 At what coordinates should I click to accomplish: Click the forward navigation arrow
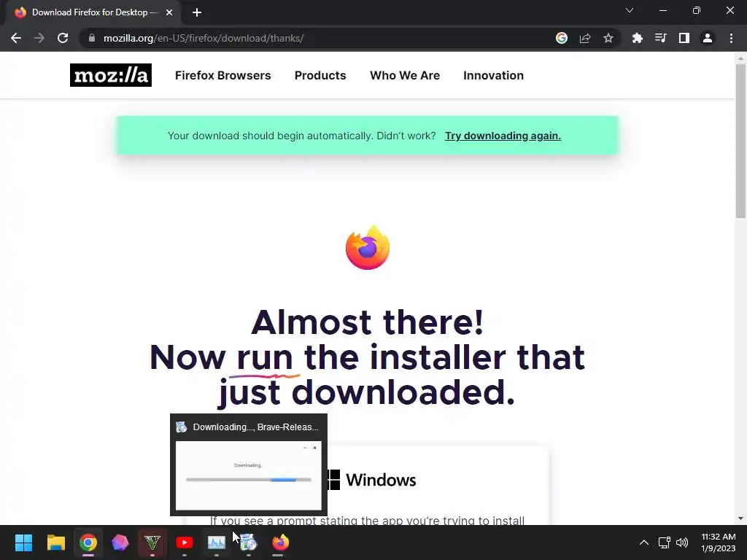[x=39, y=38]
